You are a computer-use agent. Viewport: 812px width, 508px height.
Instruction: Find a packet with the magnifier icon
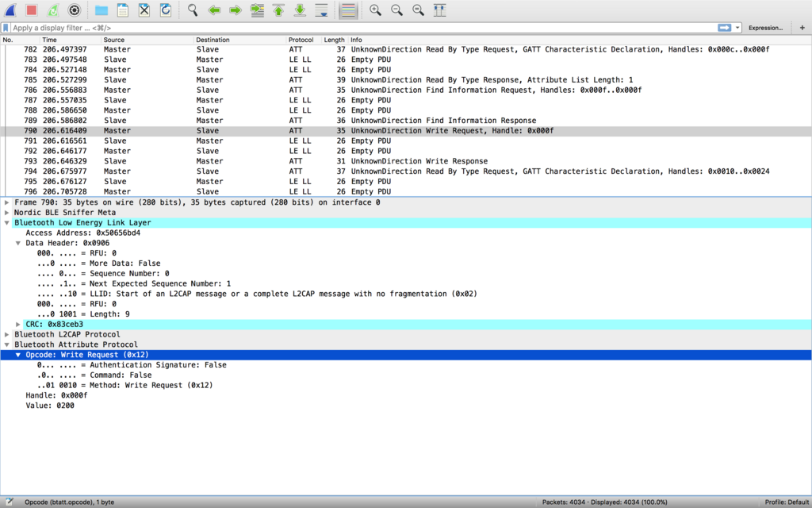[193, 10]
